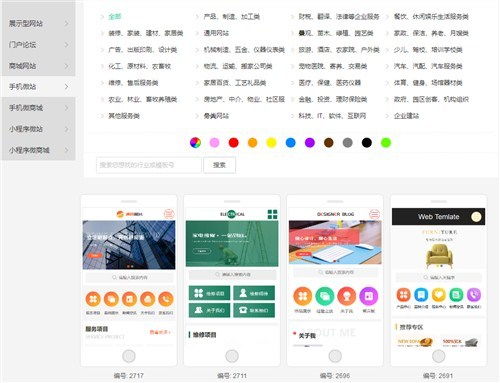Click the search bar inside template 2711 preview
The width and height of the screenshot is (500, 383).
point(232,275)
